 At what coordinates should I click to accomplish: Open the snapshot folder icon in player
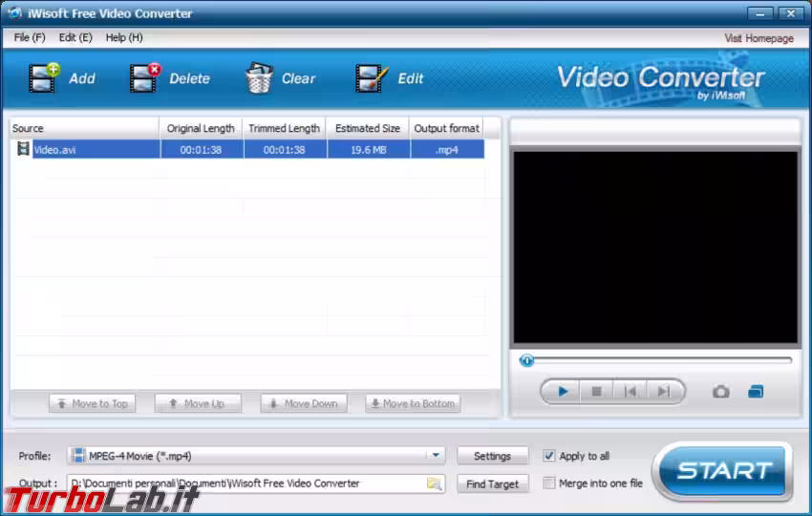pyautogui.click(x=756, y=392)
